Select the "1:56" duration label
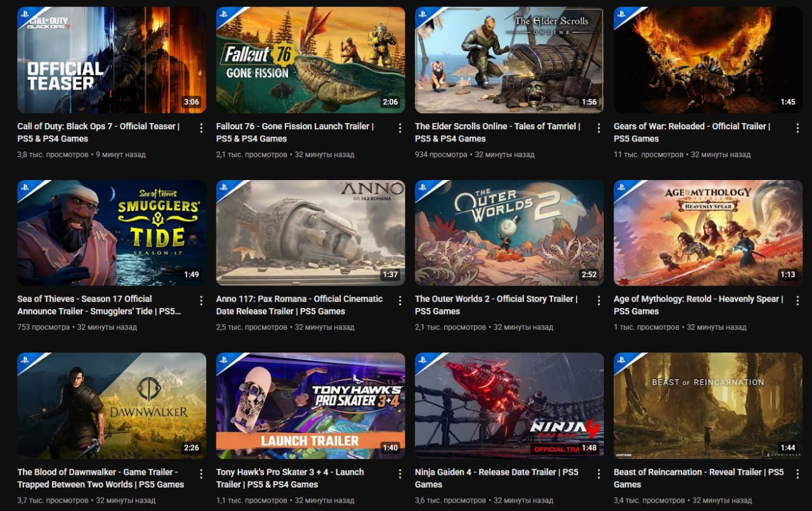Viewport: 812px width, 511px height. click(x=589, y=102)
